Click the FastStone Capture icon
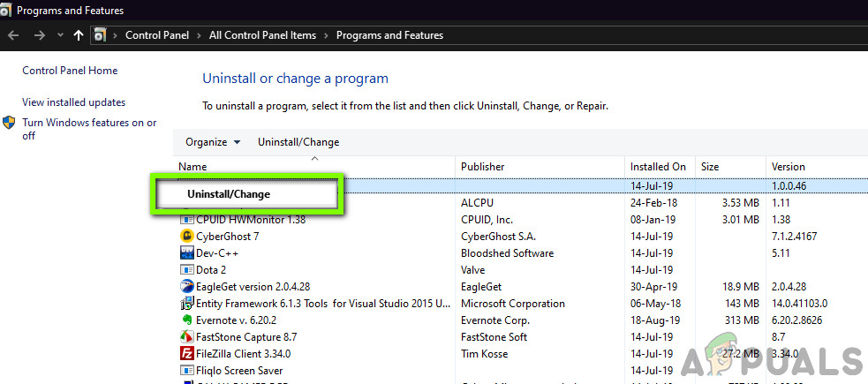 point(187,336)
